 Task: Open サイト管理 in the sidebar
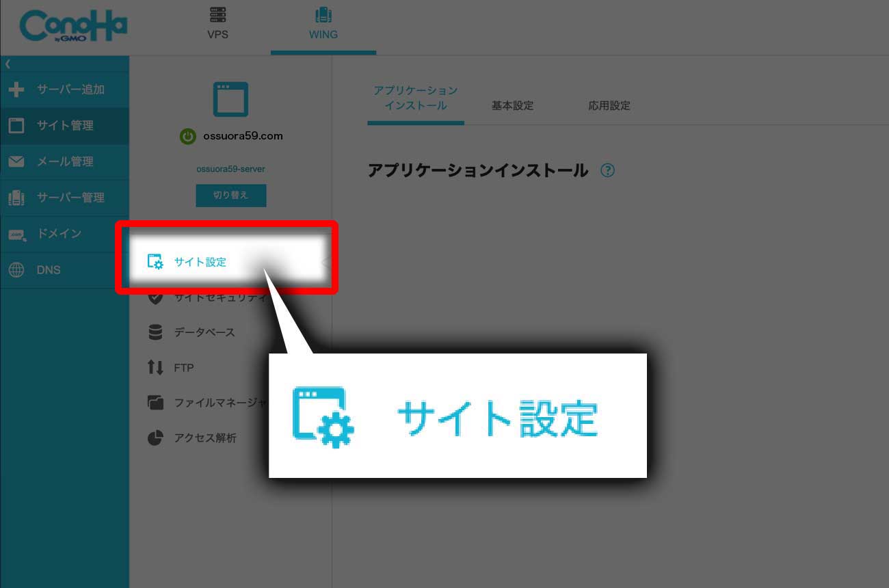[64, 126]
